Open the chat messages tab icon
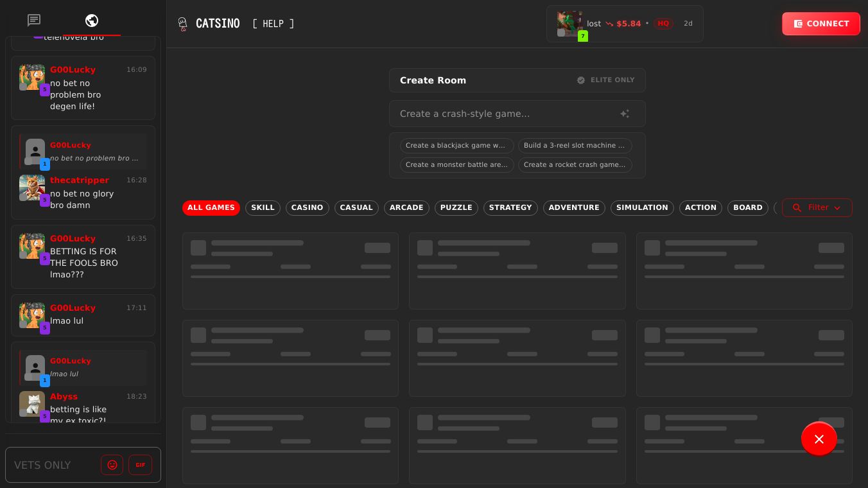The image size is (868, 488). [34, 21]
